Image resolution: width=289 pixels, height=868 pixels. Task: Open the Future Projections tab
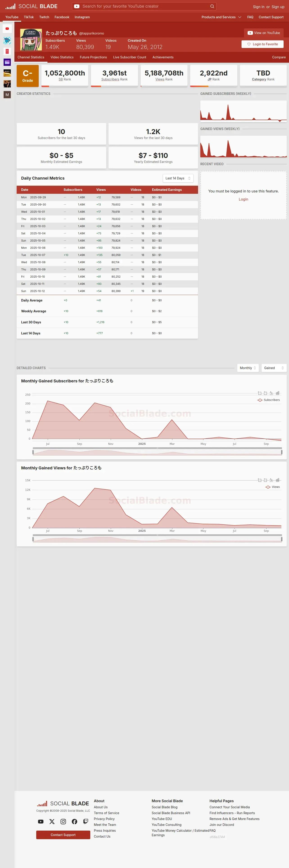[x=93, y=57]
